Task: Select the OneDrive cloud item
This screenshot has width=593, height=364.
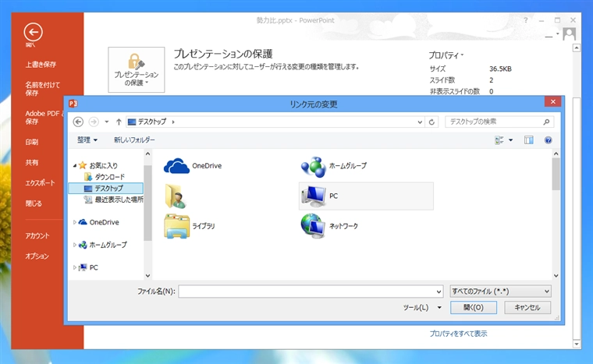Action: point(193,166)
